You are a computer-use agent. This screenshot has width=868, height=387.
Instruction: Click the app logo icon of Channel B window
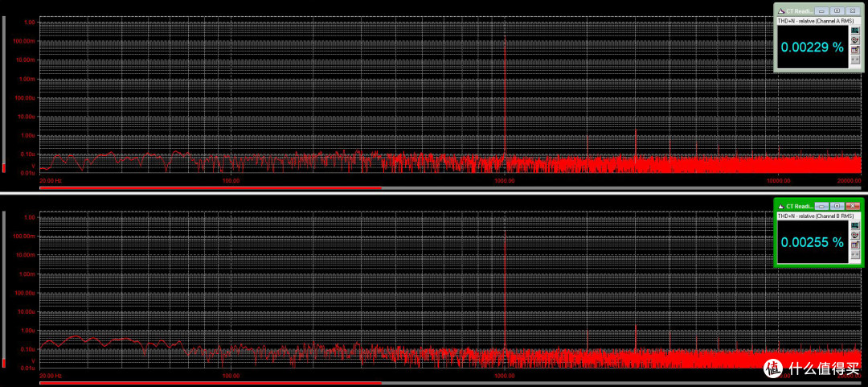[782, 206]
